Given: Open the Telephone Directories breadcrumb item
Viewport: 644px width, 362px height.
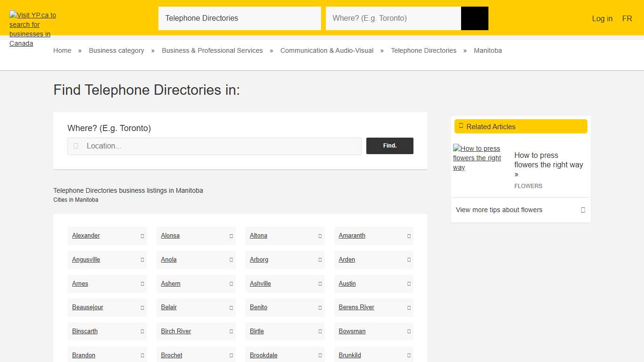Looking at the screenshot, I should click(423, 50).
